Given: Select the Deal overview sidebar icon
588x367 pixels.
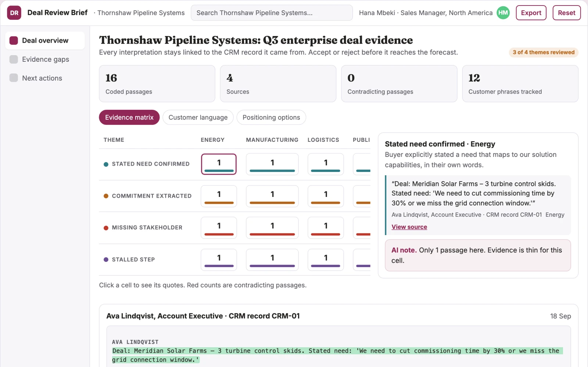Looking at the screenshot, I should pyautogui.click(x=14, y=40).
